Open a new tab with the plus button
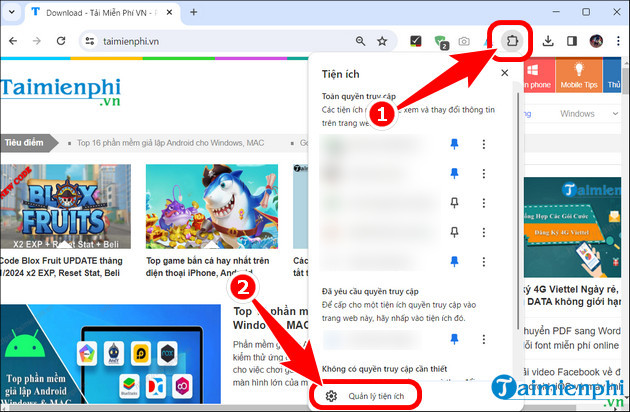630x412 pixels. 194,12
